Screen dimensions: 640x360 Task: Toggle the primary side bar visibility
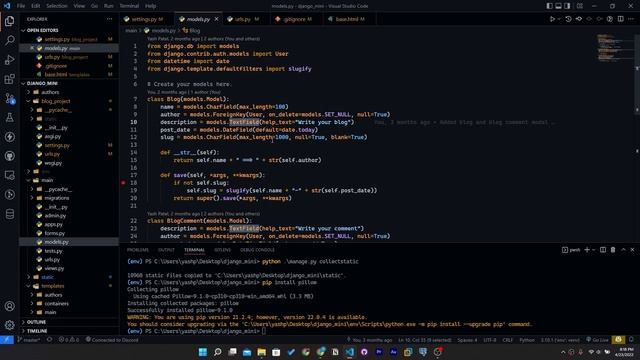point(549,6)
